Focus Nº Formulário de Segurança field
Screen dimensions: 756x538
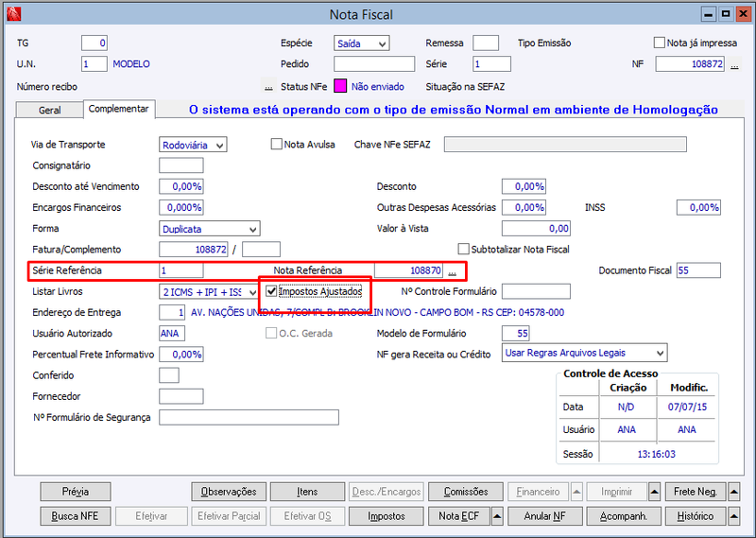coord(249,417)
